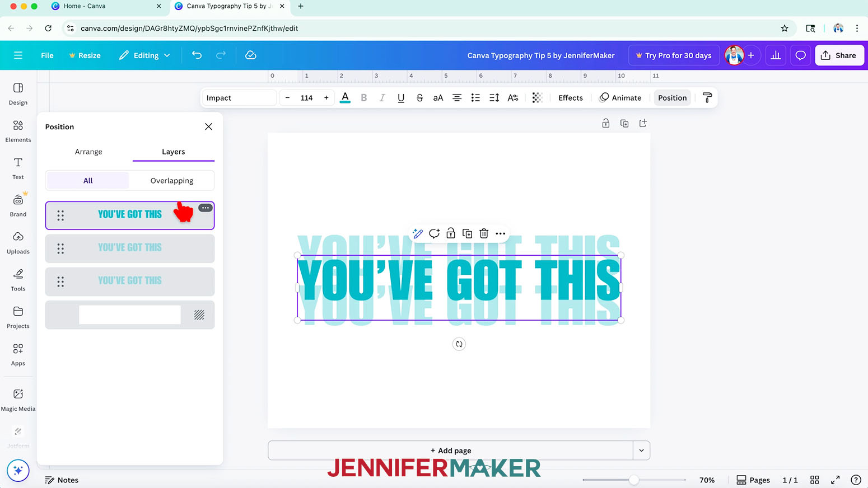Image resolution: width=868 pixels, height=488 pixels.
Task: Toggle italic formatting
Action: tap(382, 98)
